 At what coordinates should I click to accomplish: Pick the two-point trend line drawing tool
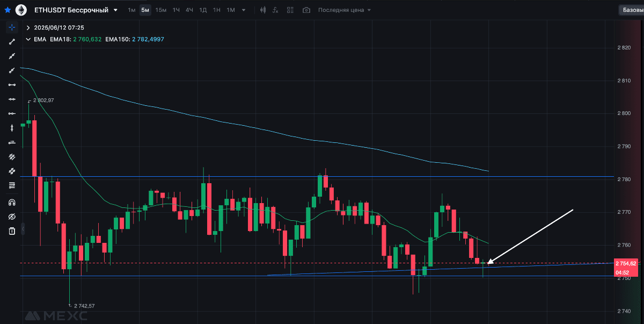pos(12,42)
